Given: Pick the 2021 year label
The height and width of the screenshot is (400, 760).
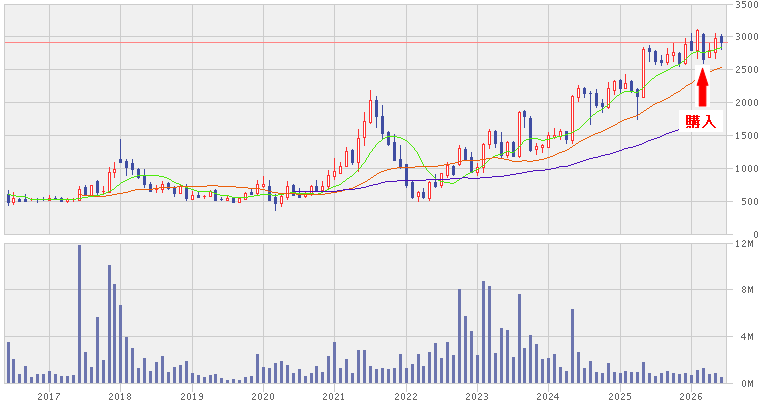Looking at the screenshot, I should pos(334,396).
